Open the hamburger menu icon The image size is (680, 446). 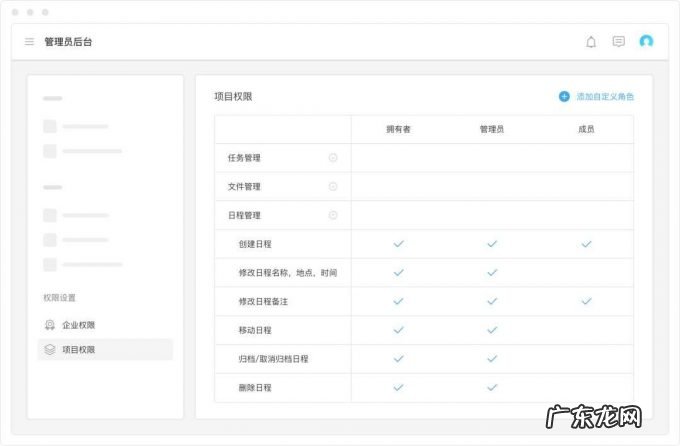coord(30,42)
